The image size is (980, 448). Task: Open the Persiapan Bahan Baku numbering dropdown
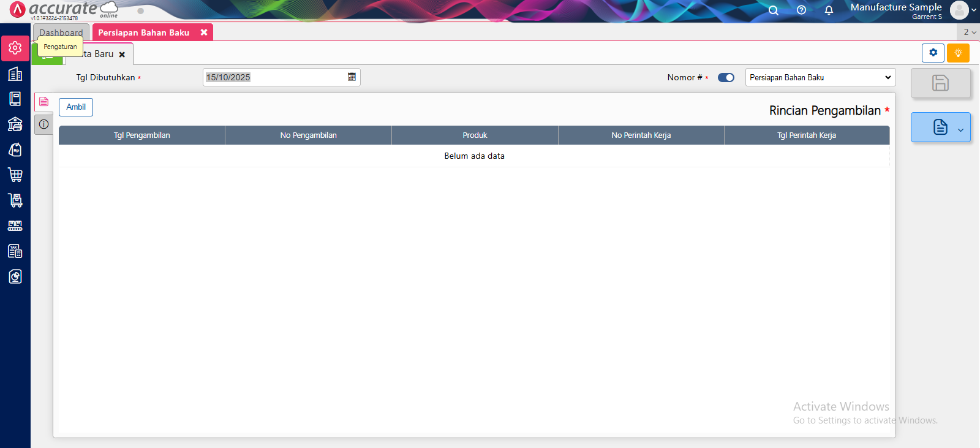coord(820,78)
